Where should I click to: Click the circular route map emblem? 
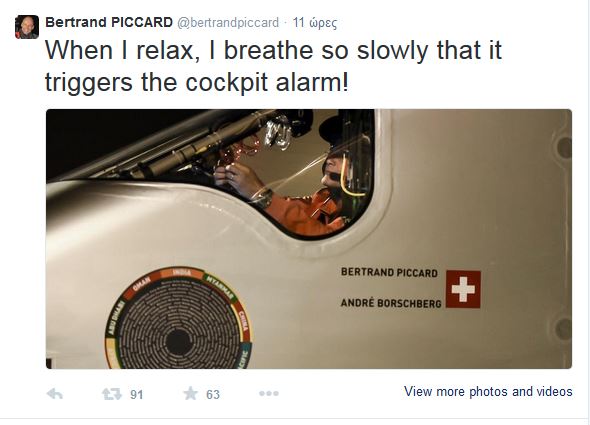[x=179, y=319]
